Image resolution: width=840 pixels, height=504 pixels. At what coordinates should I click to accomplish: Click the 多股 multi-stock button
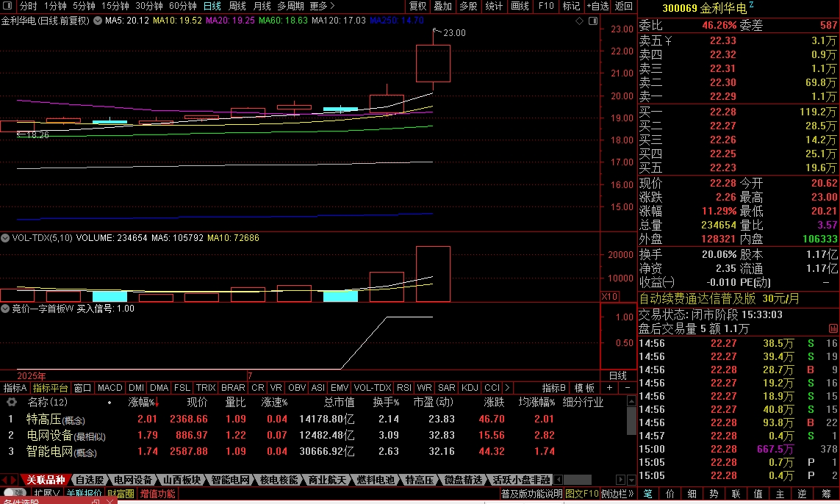pos(468,6)
